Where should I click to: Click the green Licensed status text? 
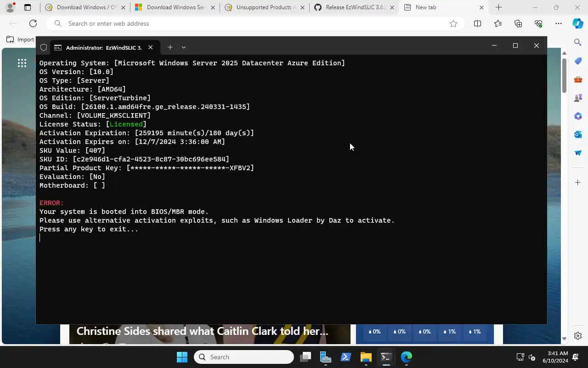(126, 124)
